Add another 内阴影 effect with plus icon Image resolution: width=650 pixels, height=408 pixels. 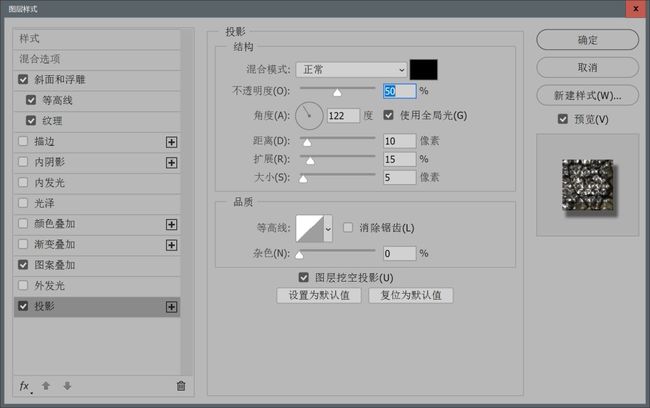point(171,163)
